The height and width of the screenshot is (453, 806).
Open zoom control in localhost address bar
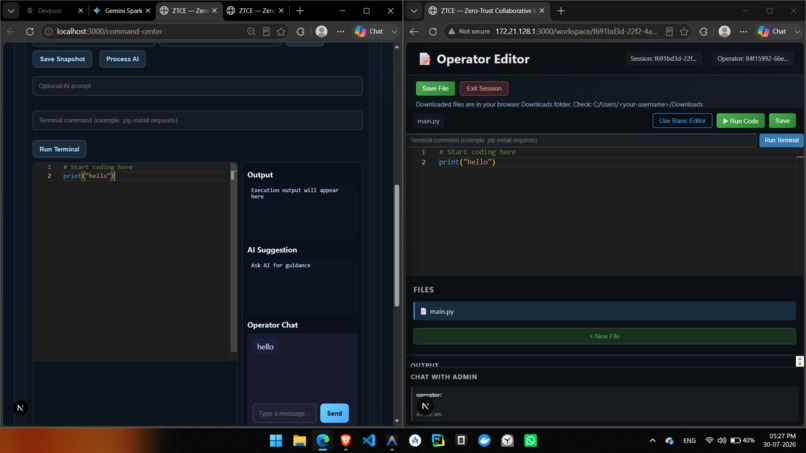tap(251, 31)
